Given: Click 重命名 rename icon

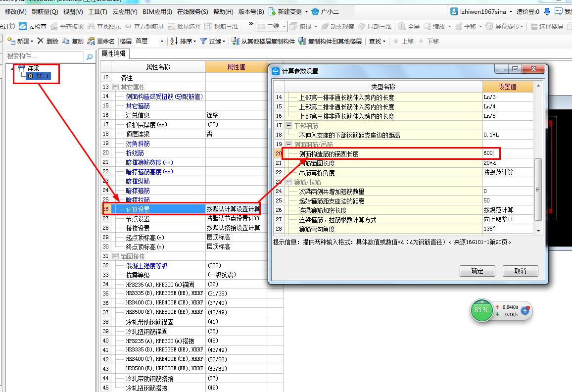Looking at the screenshot, I should (91, 41).
